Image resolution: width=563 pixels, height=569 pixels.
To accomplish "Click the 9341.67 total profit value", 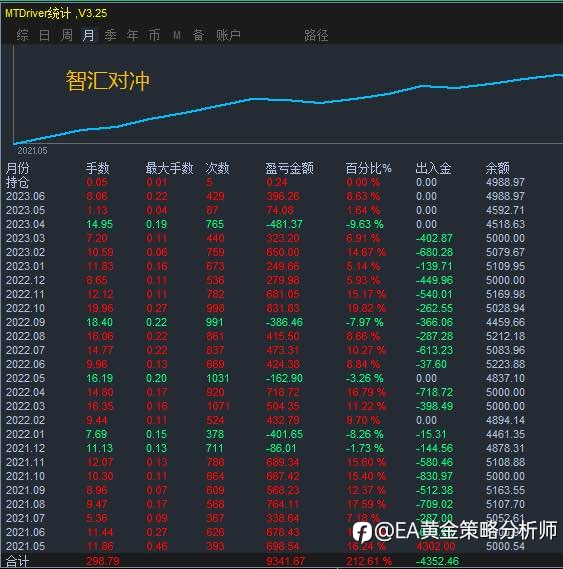I will pos(285,561).
